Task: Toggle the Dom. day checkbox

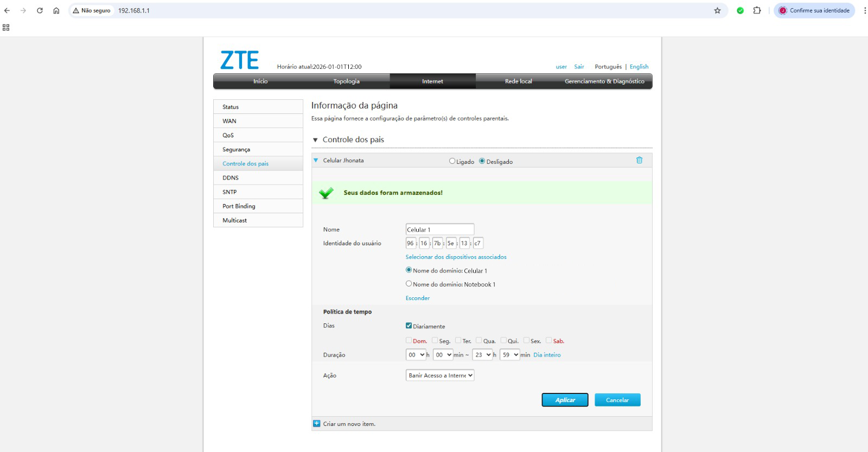Action: [409, 340]
